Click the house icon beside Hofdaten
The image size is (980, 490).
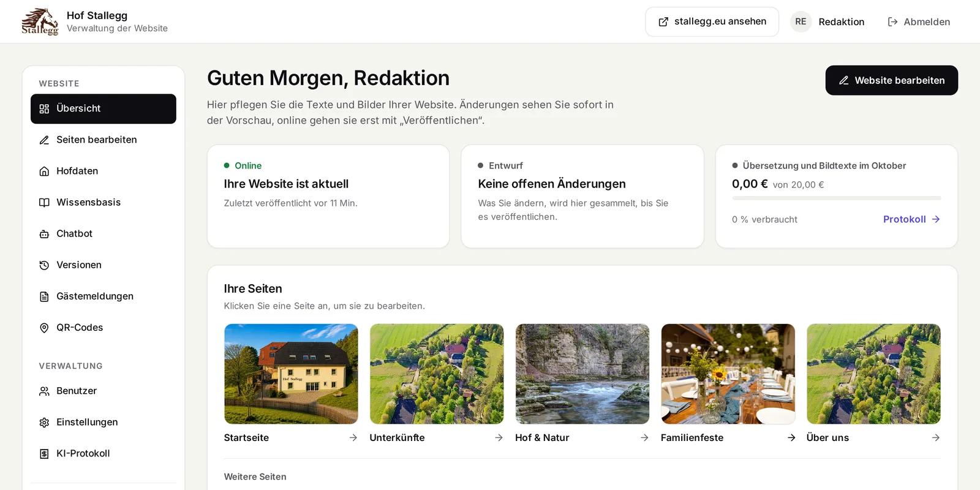tap(44, 171)
